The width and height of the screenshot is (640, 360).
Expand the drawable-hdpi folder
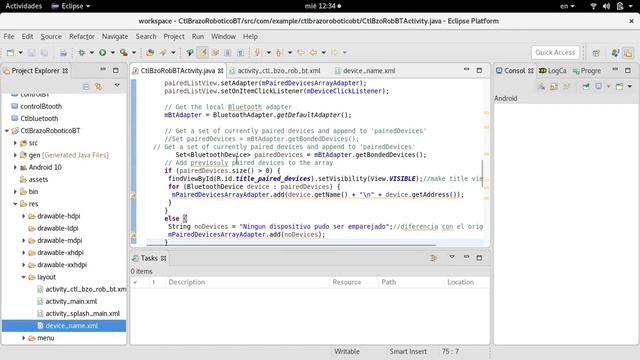23,216
